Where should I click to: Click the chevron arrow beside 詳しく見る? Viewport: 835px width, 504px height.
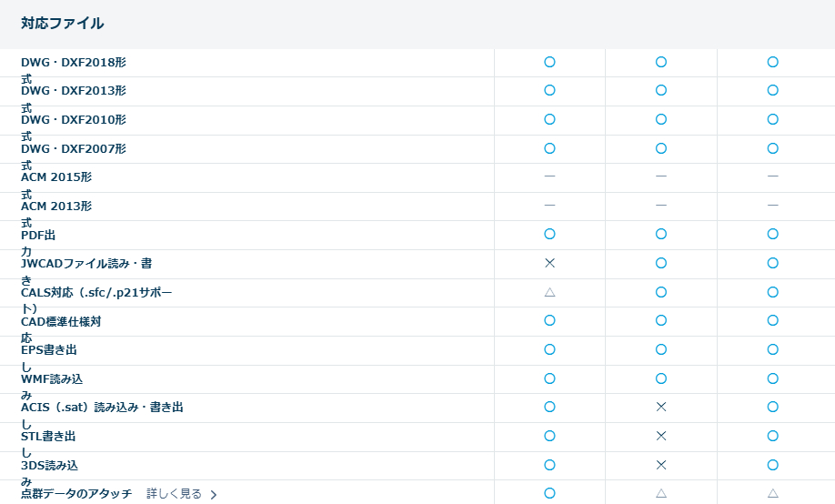(214, 495)
